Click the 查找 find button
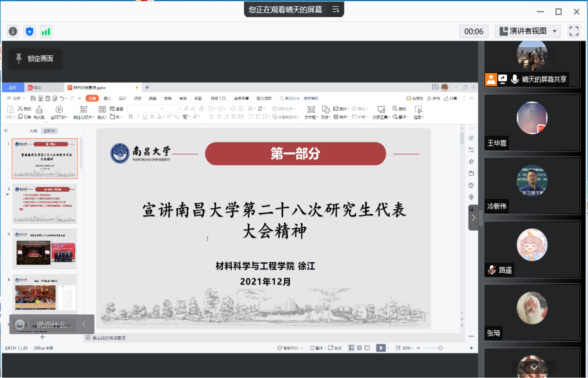The width and height of the screenshot is (588, 378). [399, 109]
